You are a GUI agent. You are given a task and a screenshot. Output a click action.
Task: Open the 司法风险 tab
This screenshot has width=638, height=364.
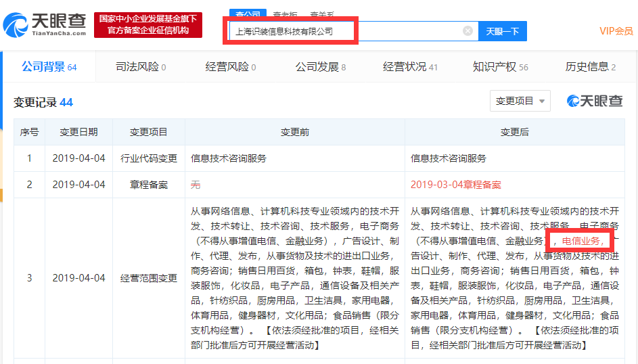point(140,67)
